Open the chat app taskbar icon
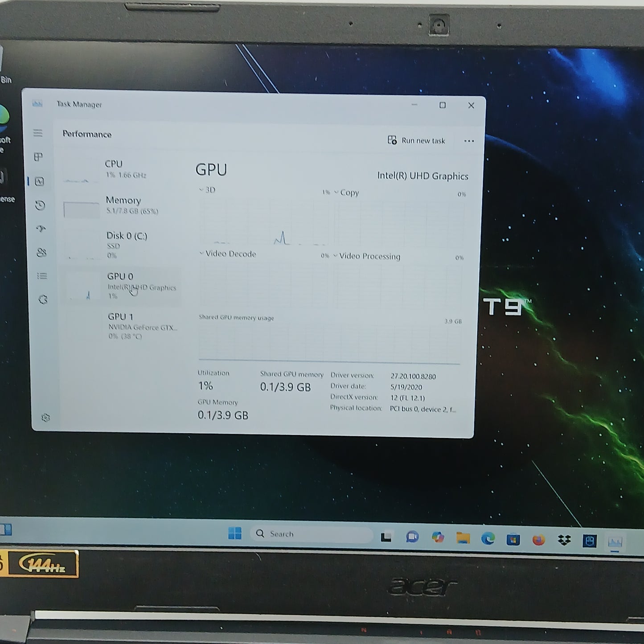The height and width of the screenshot is (644, 644). (x=412, y=537)
